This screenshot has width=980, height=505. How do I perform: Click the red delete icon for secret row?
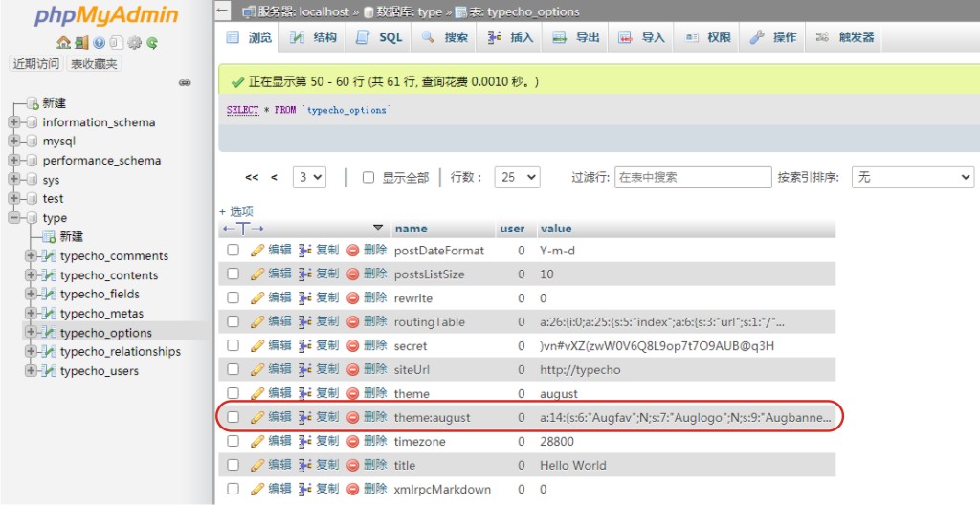coord(352,345)
